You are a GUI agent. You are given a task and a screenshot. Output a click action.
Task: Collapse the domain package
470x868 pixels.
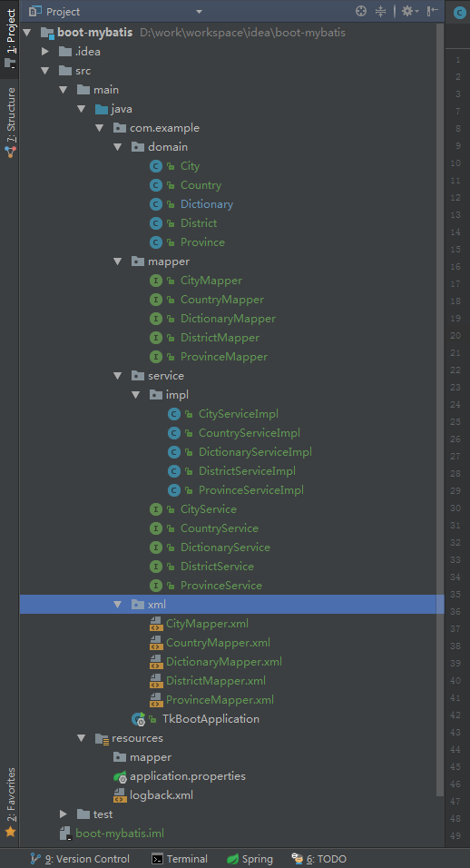pyautogui.click(x=118, y=147)
